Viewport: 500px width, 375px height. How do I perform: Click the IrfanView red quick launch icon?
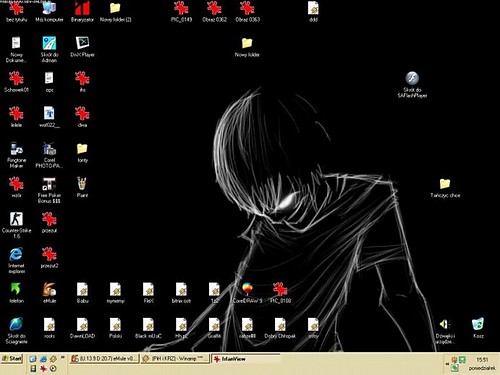tap(43, 369)
